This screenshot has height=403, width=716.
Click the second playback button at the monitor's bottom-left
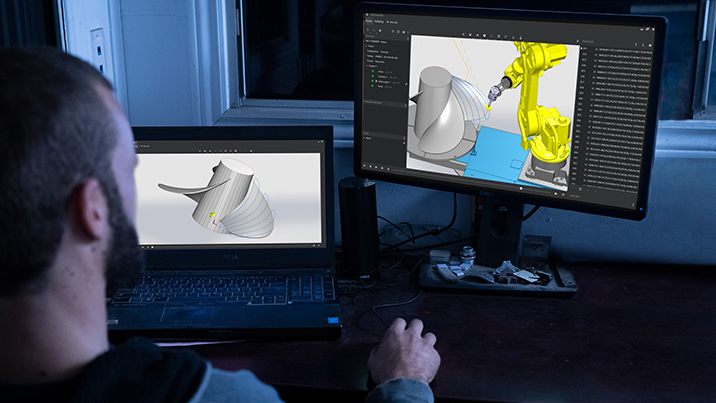tap(370, 167)
